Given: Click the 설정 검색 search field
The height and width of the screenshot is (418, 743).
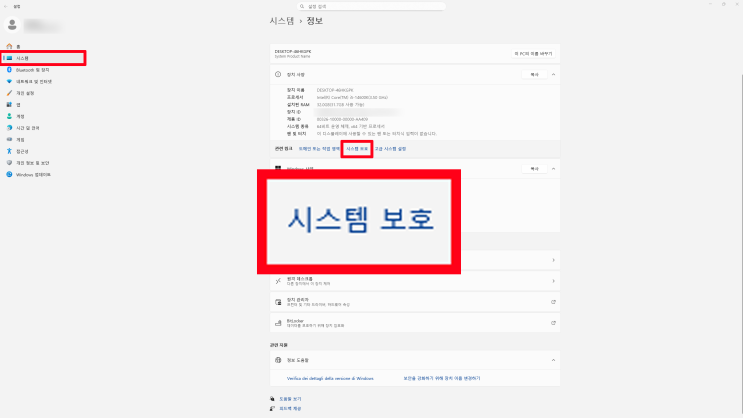Looking at the screenshot, I should (x=371, y=6).
